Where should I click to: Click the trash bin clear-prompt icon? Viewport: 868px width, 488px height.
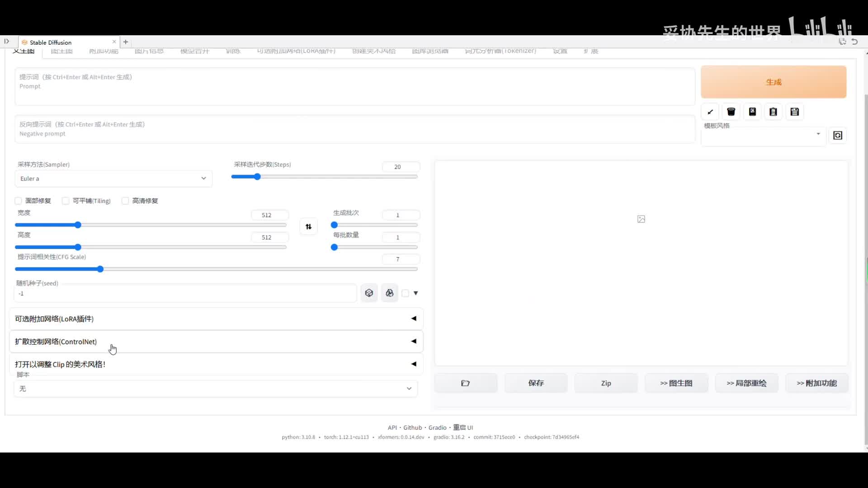pos(731,112)
